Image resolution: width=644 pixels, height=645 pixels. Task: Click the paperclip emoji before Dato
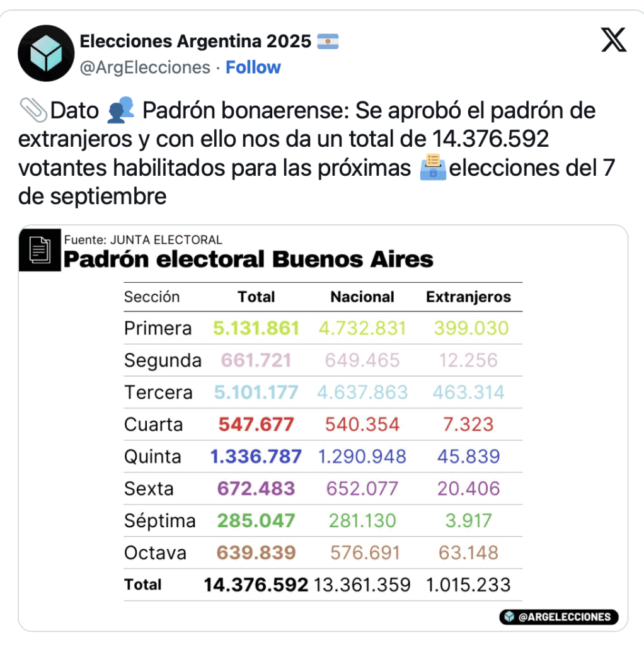tap(33, 110)
